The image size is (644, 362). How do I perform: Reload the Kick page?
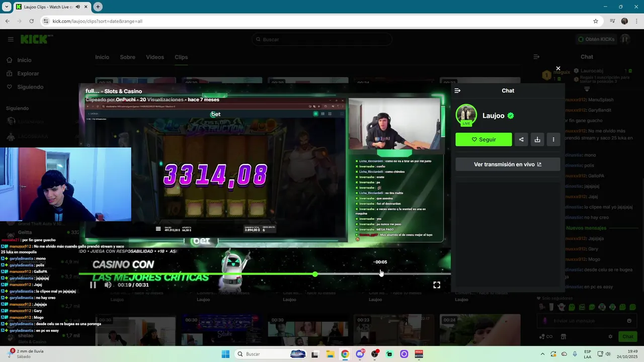click(x=31, y=21)
